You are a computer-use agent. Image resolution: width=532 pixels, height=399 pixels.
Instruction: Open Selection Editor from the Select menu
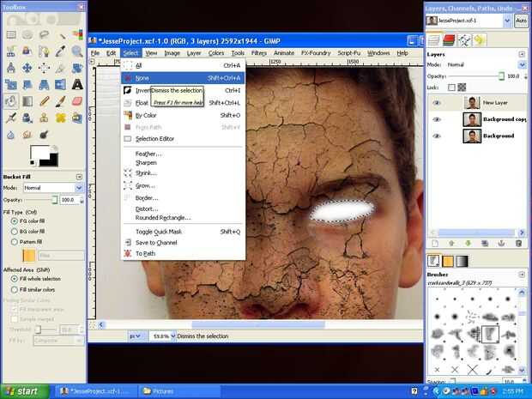183,139
